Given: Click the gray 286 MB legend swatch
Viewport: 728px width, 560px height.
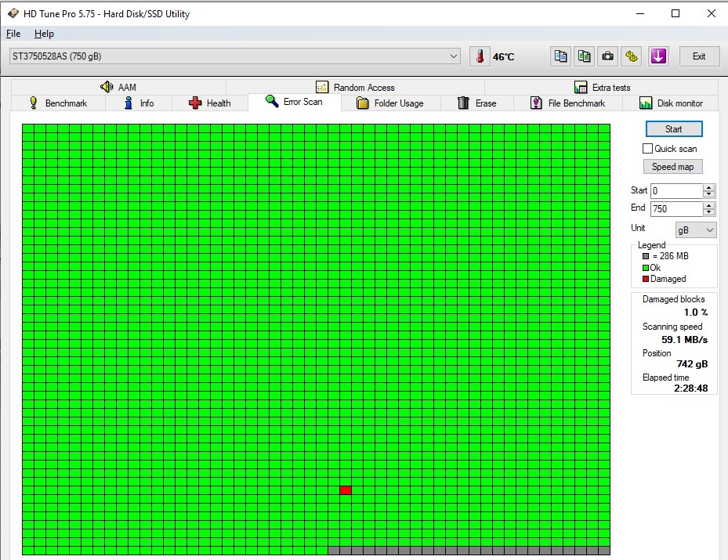Looking at the screenshot, I should [646, 256].
